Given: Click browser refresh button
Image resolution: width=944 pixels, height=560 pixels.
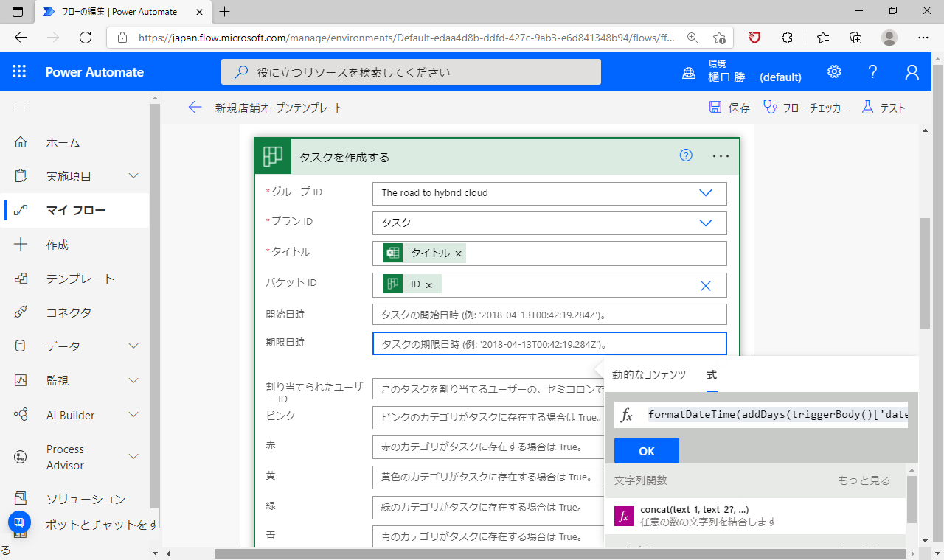Looking at the screenshot, I should click(86, 38).
